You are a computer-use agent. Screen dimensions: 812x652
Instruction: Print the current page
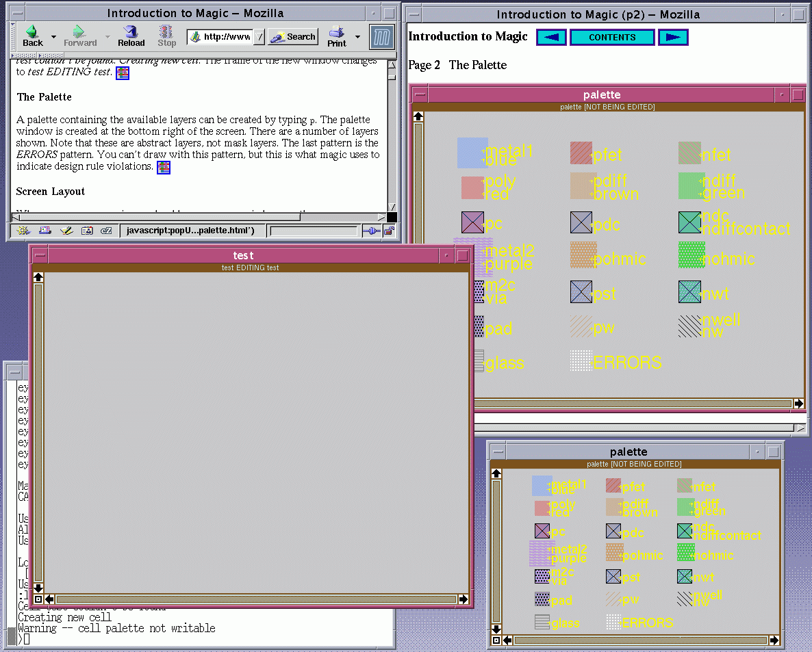(x=337, y=36)
